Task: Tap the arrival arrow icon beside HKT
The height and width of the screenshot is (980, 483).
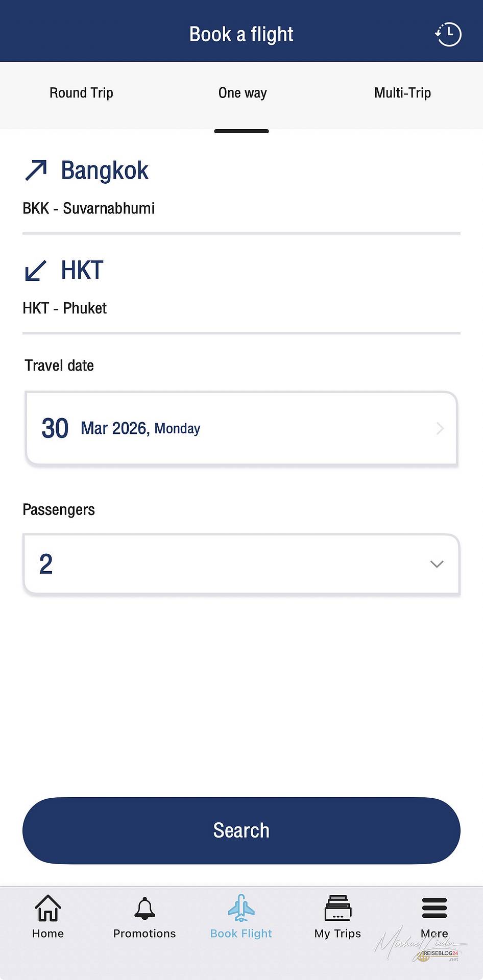Action: pos(36,271)
